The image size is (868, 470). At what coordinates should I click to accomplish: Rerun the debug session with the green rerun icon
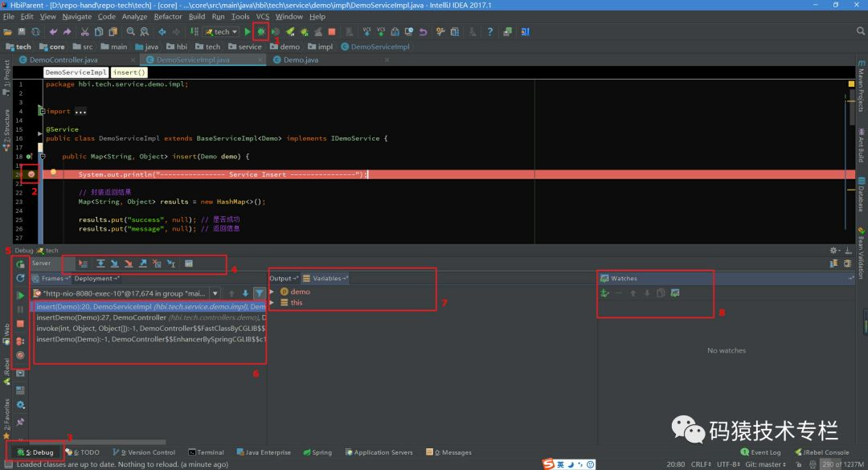20,264
